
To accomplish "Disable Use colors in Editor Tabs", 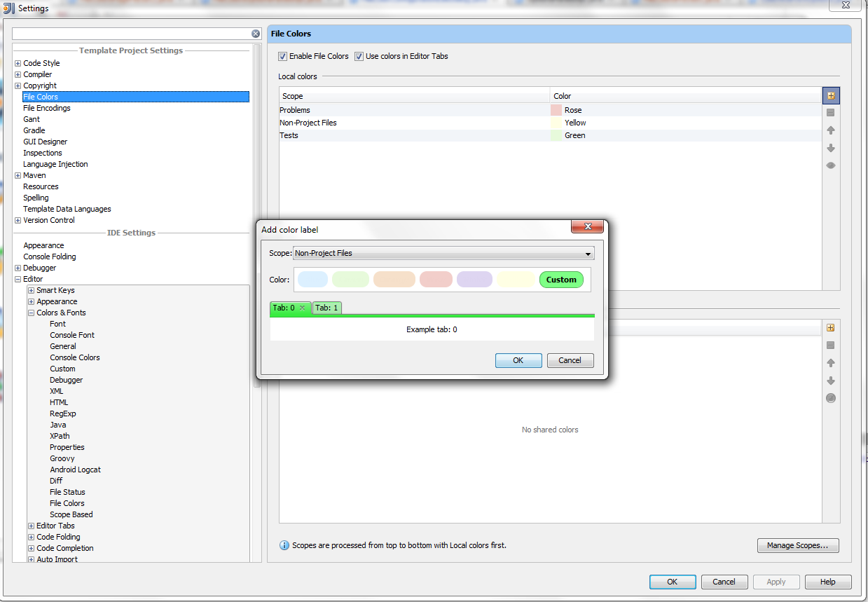I will pyautogui.click(x=359, y=56).
